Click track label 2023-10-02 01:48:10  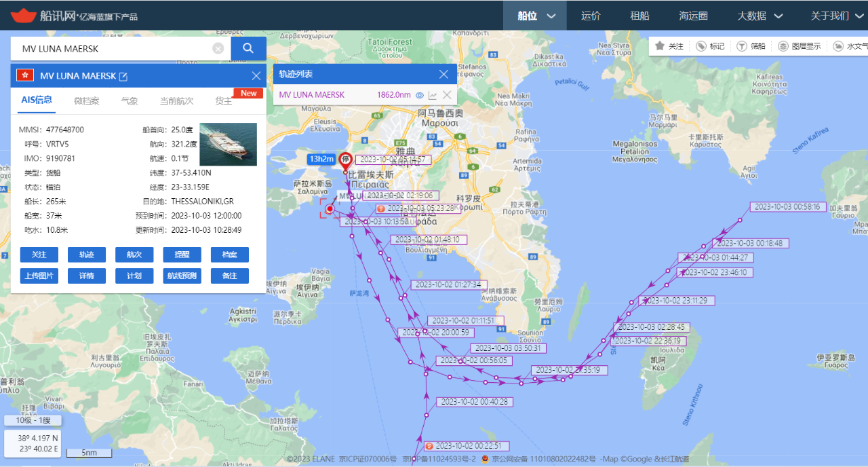tap(429, 240)
